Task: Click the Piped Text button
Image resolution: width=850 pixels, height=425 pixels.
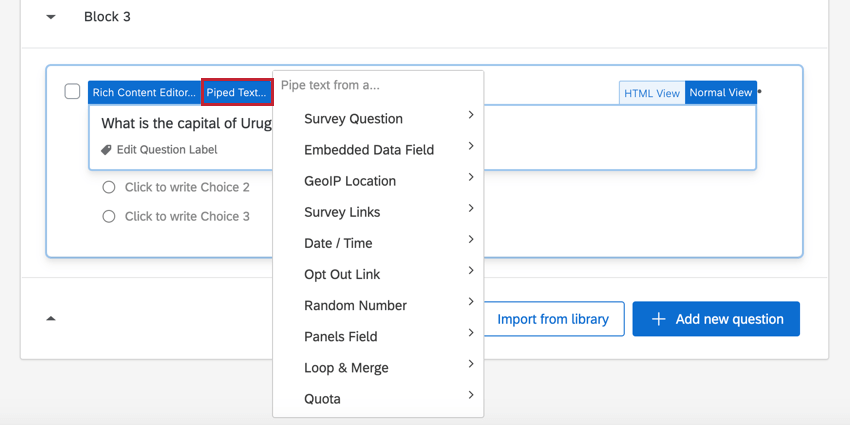Action: tap(237, 93)
